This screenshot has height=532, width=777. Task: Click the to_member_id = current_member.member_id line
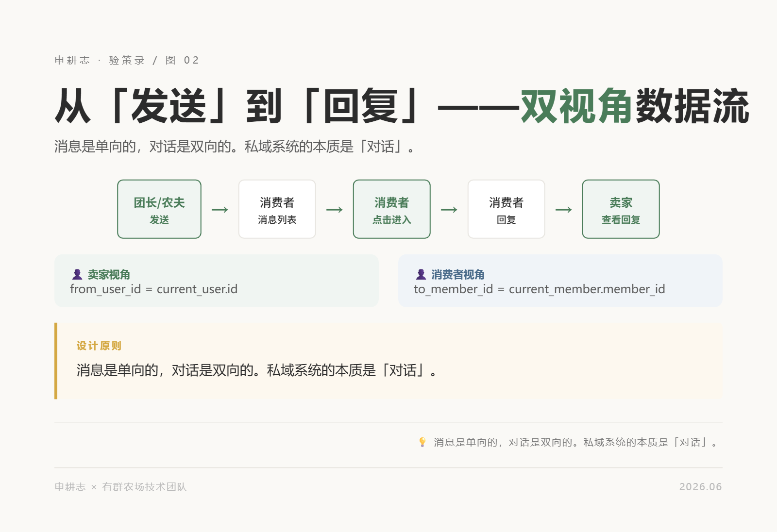pyautogui.click(x=540, y=289)
